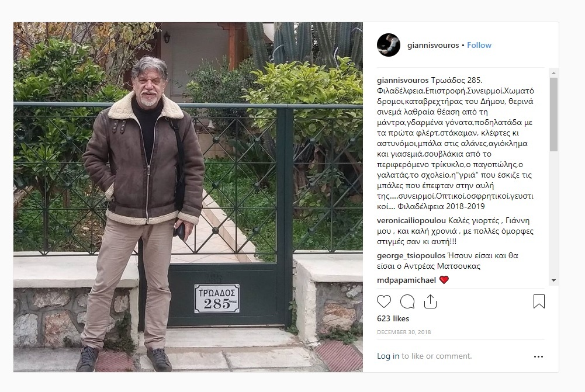The width and height of the screenshot is (585, 392).
Task: Click the giannisvouros name in the caption
Action: tap(403, 80)
